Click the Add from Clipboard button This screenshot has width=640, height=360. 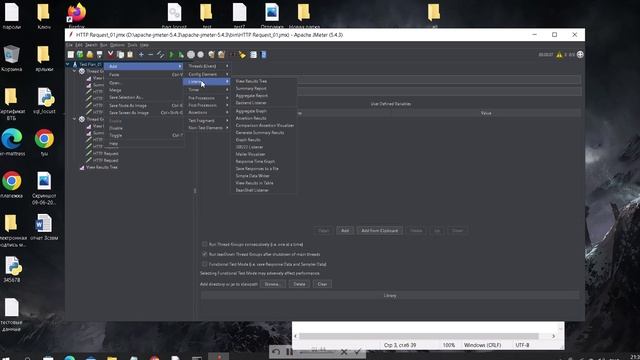point(380,231)
